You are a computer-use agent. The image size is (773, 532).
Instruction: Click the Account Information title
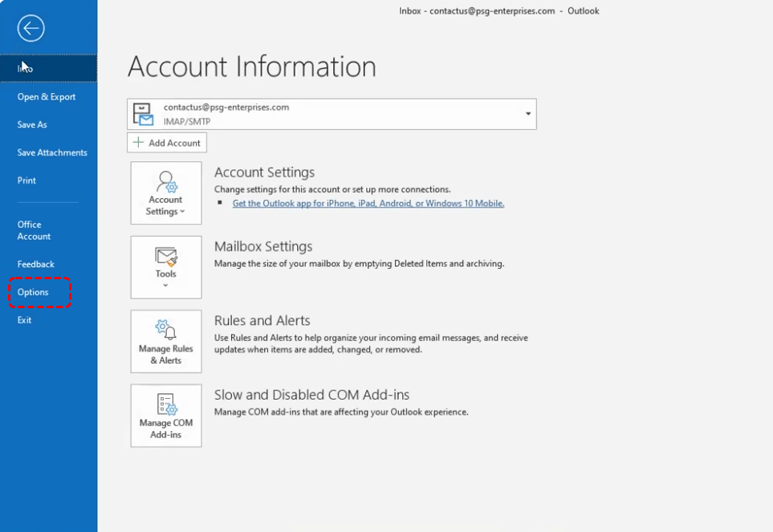point(252,67)
